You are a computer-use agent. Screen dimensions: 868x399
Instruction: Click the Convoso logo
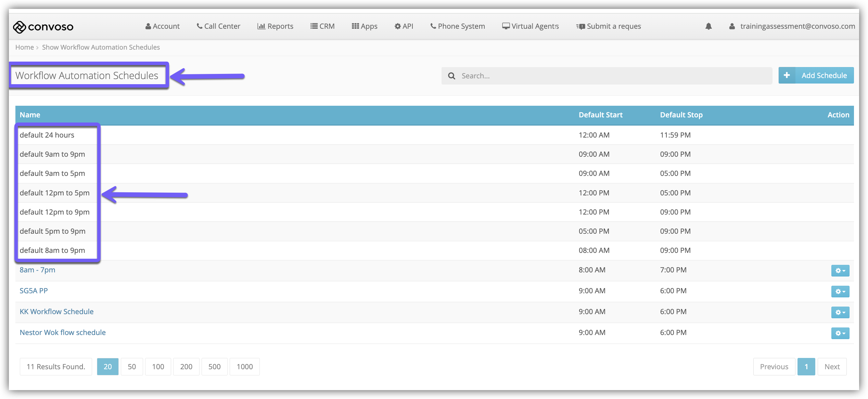pos(43,27)
